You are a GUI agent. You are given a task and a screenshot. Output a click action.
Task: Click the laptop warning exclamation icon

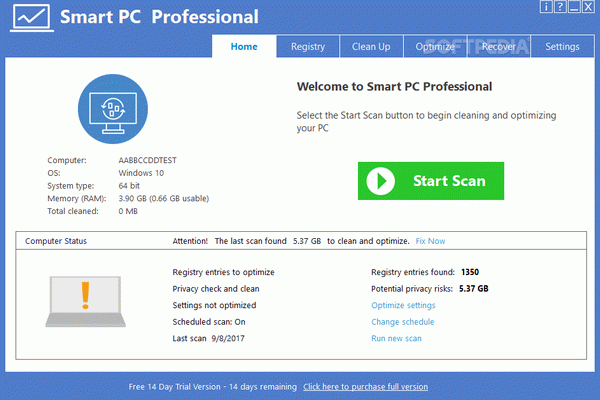86,302
